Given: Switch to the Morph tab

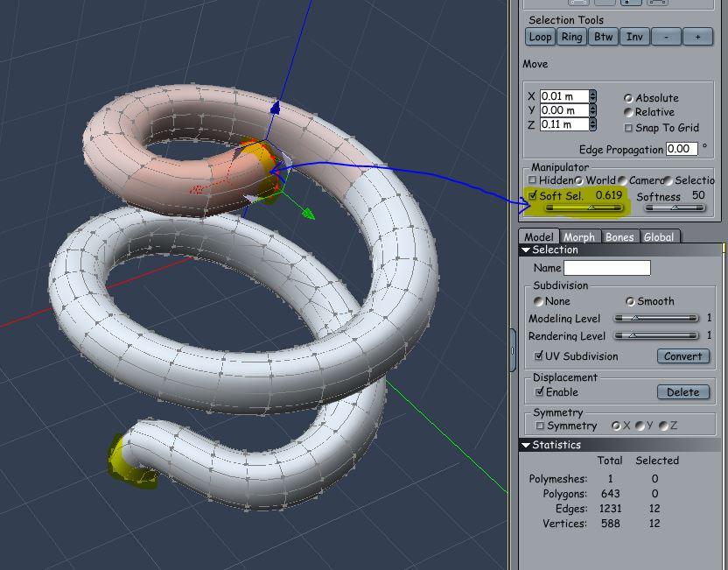Looking at the screenshot, I should [x=579, y=236].
